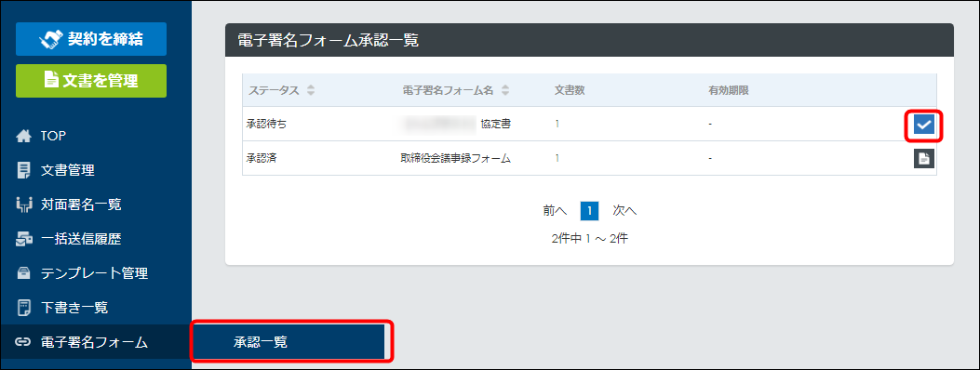Open 文書管理 menu item
Screen dimensions: 980x370
pyautogui.click(x=68, y=170)
